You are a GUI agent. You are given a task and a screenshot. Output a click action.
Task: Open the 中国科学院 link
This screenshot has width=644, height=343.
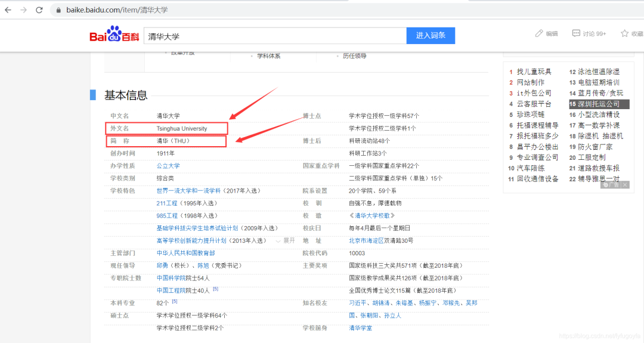[x=171, y=278]
